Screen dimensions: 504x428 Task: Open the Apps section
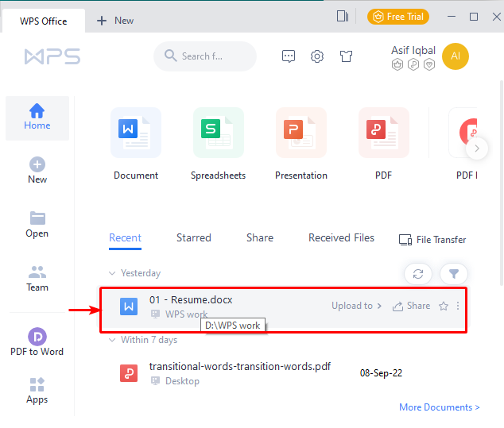click(37, 391)
